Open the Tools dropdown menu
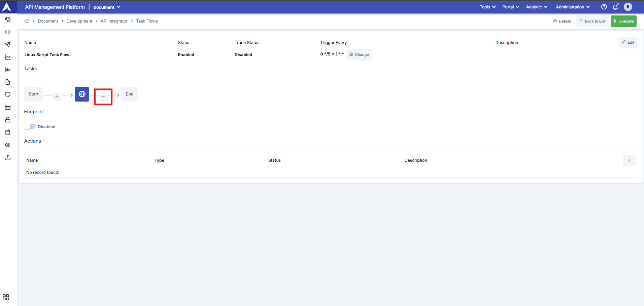The width and height of the screenshot is (644, 306). pyautogui.click(x=487, y=7)
